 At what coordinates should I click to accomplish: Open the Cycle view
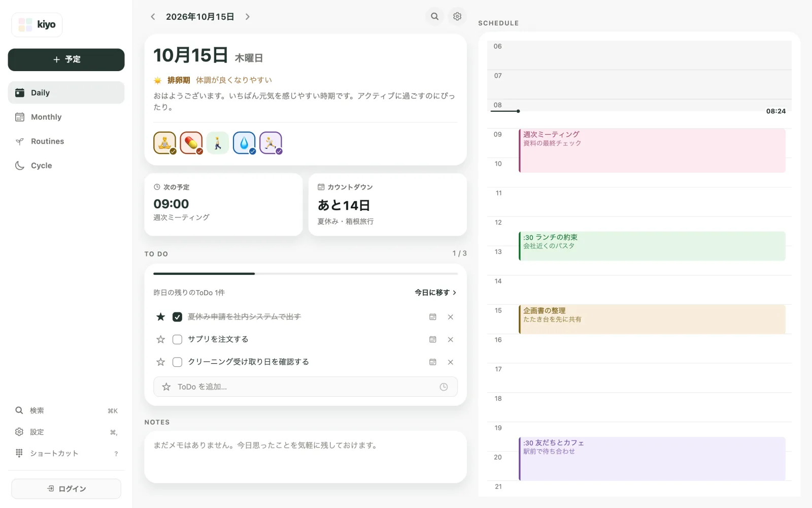[66, 166]
